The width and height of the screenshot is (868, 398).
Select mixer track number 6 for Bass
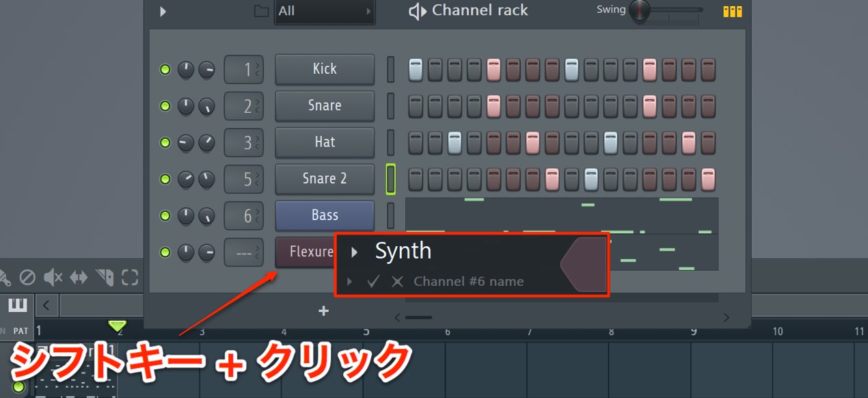pos(244,215)
